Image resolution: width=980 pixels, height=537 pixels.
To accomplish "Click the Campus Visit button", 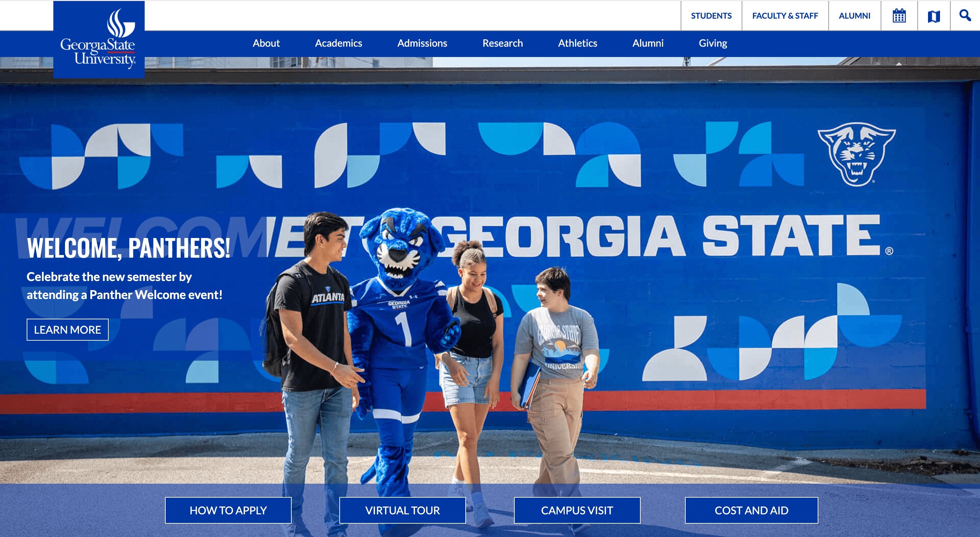I will pyautogui.click(x=577, y=510).
